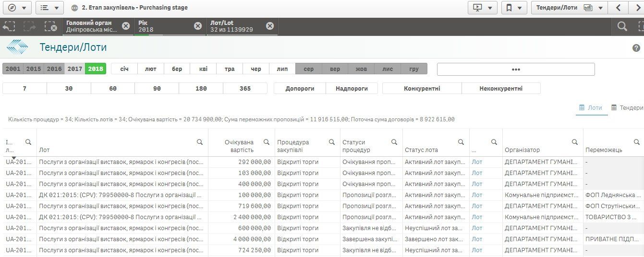The image size is (644, 257).
Task: Select month січ filter
Action: pyautogui.click(x=124, y=69)
